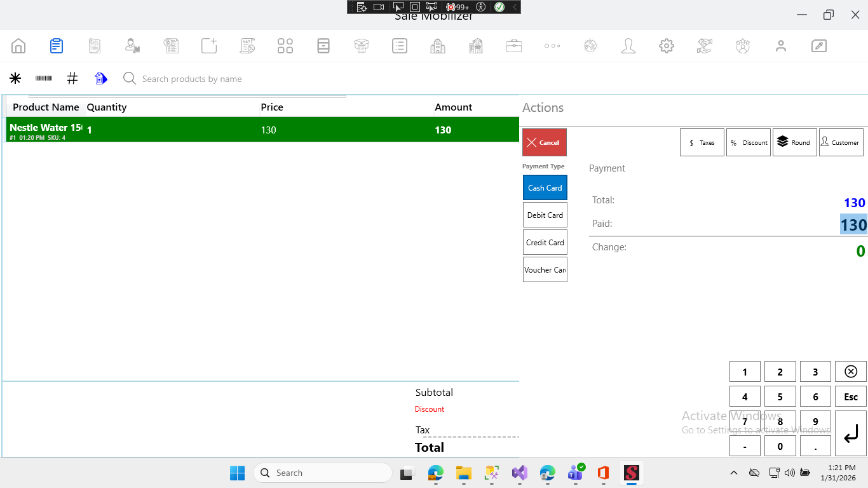Click the settings gear icon

click(x=666, y=46)
